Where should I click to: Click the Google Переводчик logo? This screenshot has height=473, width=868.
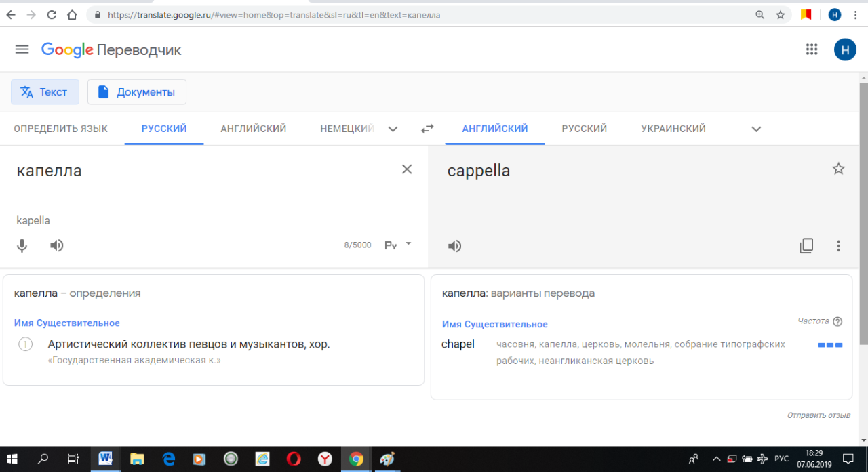click(111, 49)
